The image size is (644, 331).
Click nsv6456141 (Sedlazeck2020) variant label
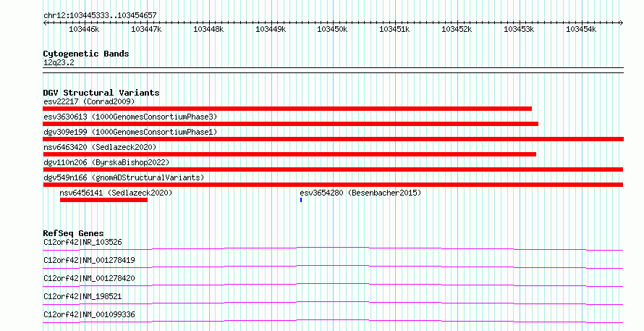pos(116,193)
